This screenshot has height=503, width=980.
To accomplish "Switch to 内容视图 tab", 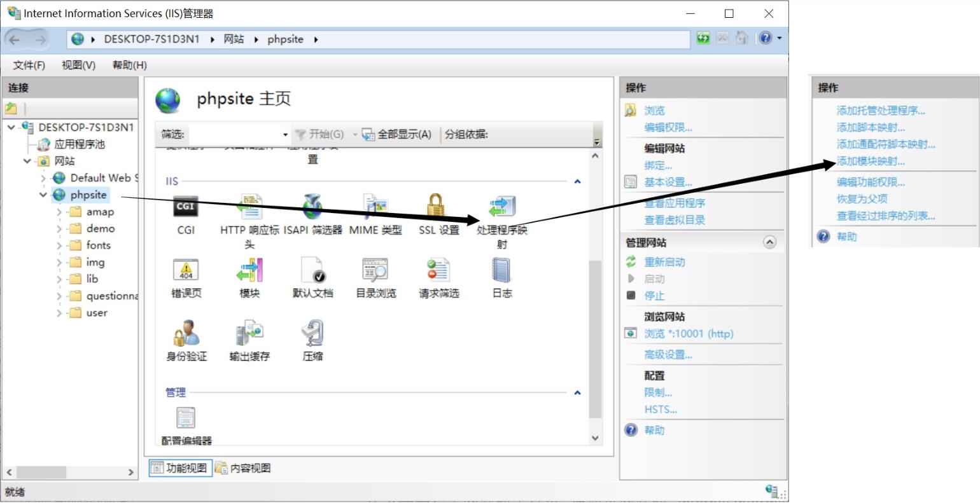I will [243, 468].
